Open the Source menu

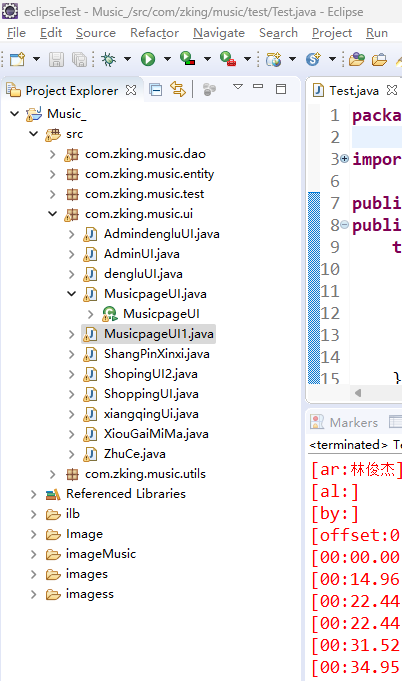[96, 33]
